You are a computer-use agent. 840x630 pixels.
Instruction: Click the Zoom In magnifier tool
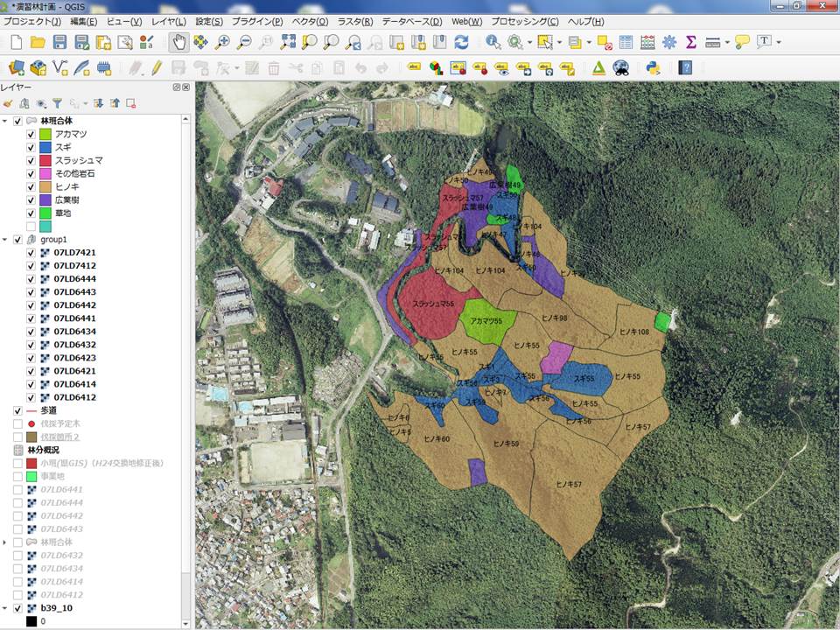click(x=222, y=42)
